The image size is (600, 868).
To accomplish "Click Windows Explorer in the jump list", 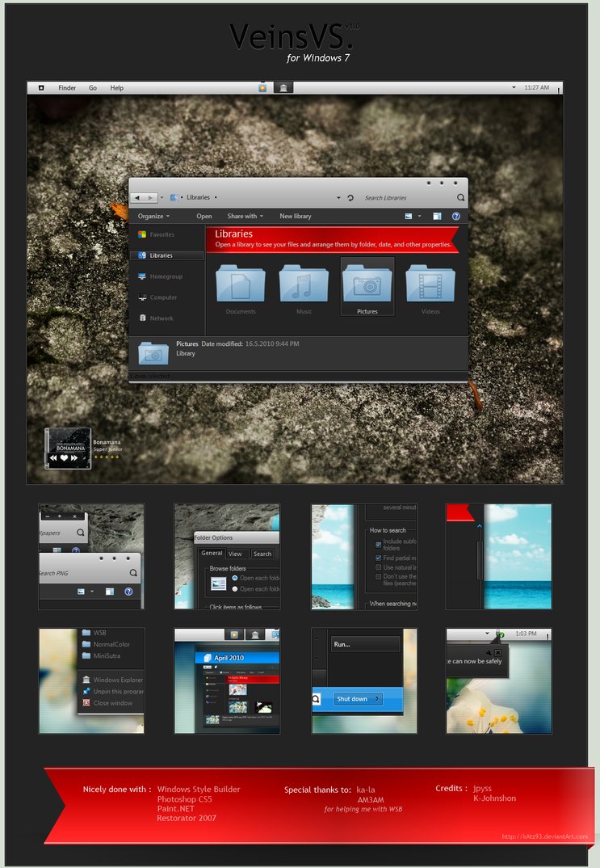I will click(112, 680).
